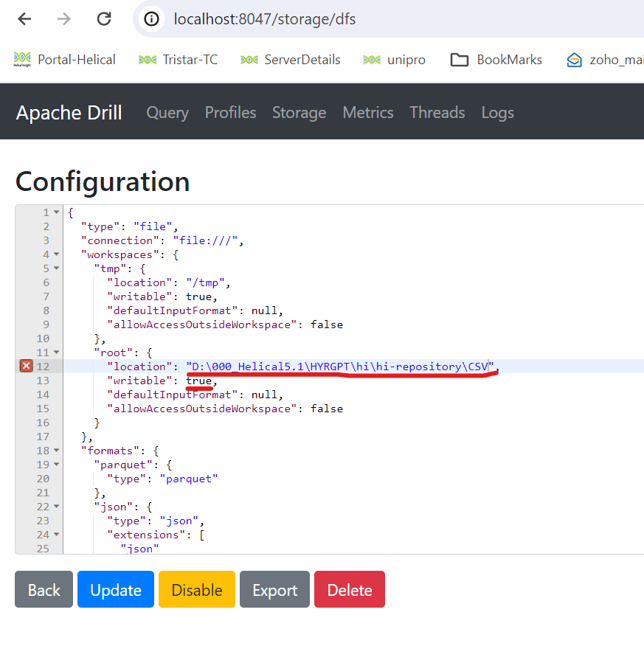Open the BookMarks folder
Screen dimensions: 644x646
point(496,60)
